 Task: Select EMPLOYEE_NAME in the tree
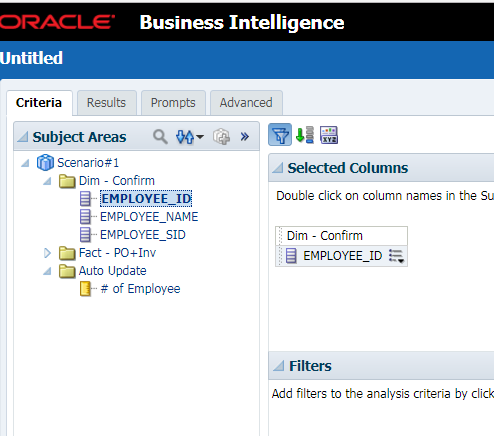(x=149, y=217)
